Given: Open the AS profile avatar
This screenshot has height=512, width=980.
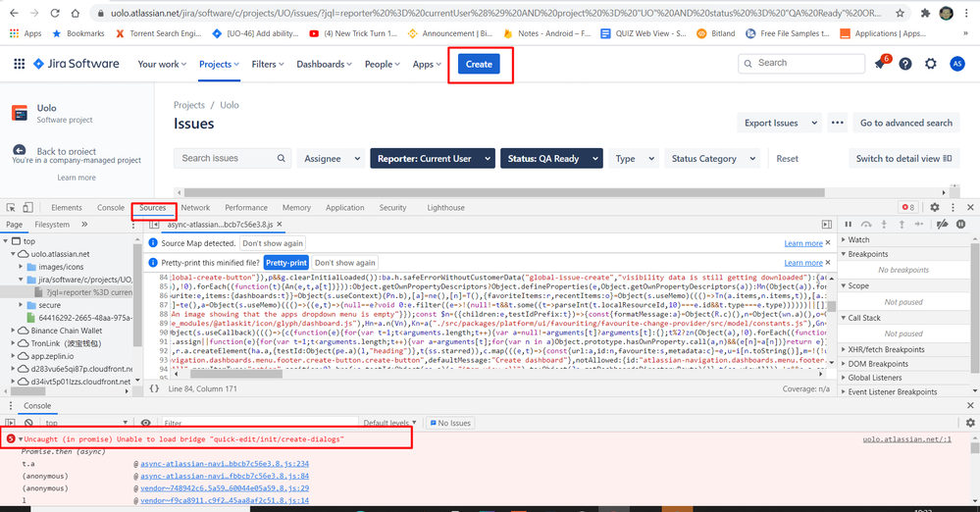Looking at the screenshot, I should click(956, 64).
